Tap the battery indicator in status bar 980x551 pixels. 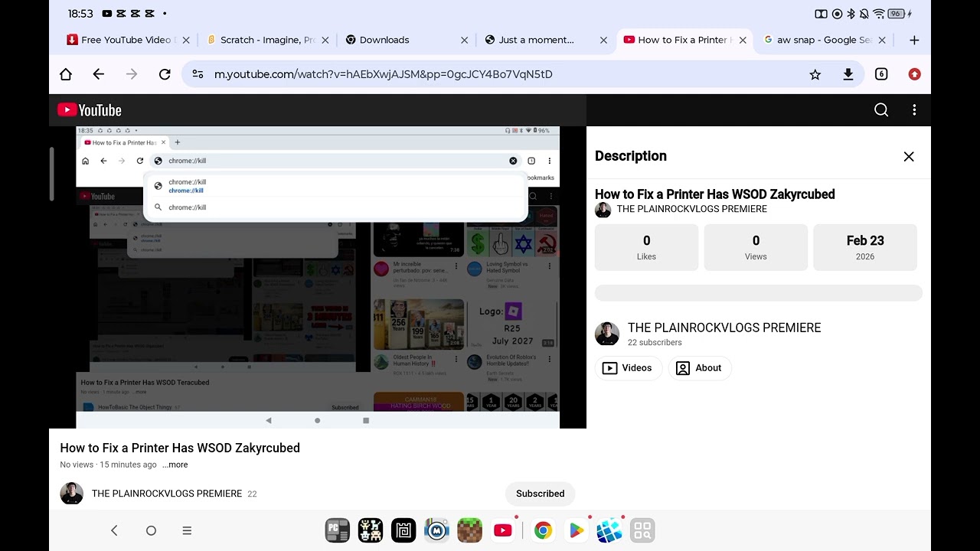click(x=896, y=14)
